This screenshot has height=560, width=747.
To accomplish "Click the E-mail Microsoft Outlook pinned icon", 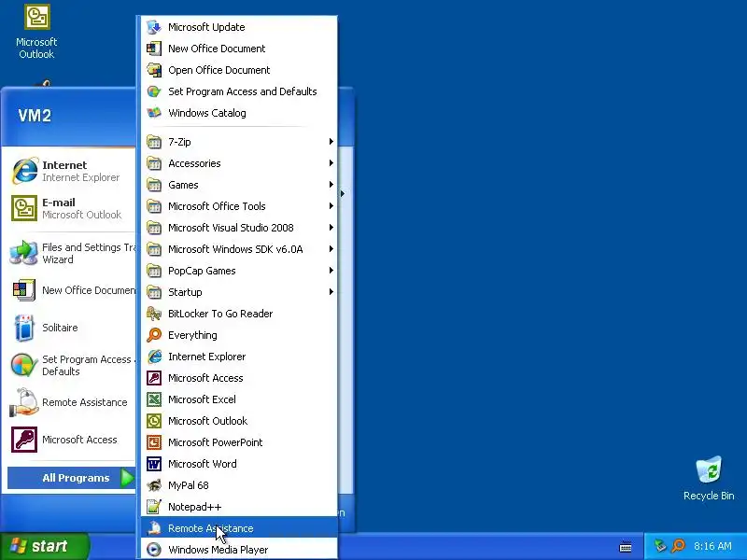I will click(x=24, y=208).
